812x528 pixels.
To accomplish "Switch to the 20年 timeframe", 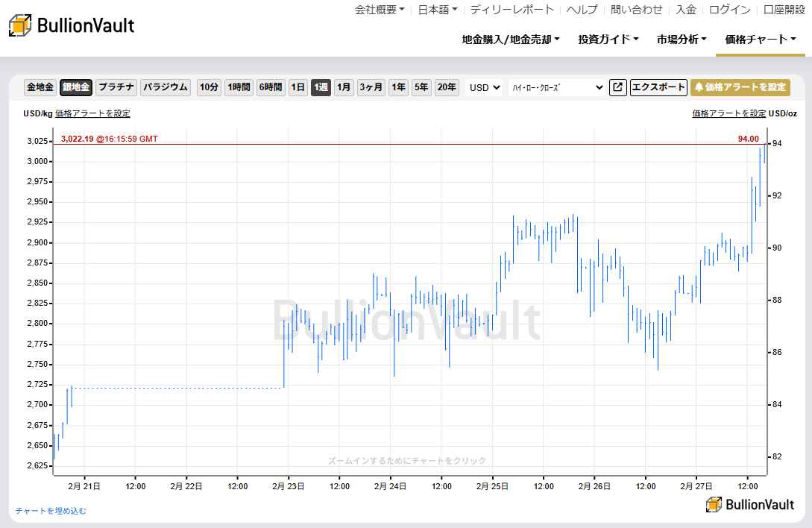I will point(447,87).
